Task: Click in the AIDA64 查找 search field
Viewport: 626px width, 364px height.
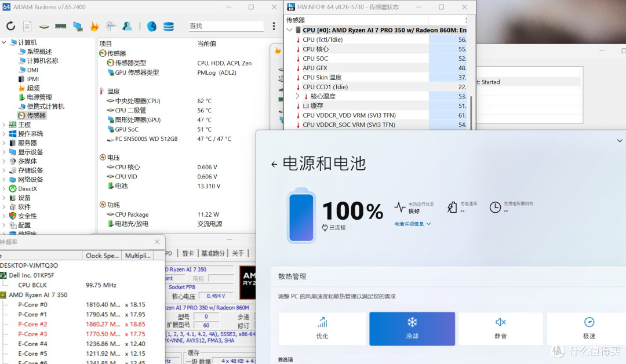Action: (x=226, y=26)
